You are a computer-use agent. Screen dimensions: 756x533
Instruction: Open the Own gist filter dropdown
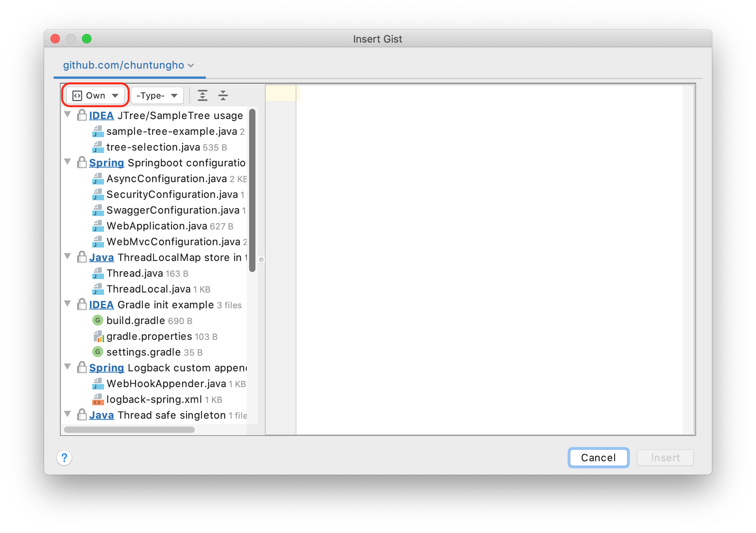pyautogui.click(x=95, y=95)
